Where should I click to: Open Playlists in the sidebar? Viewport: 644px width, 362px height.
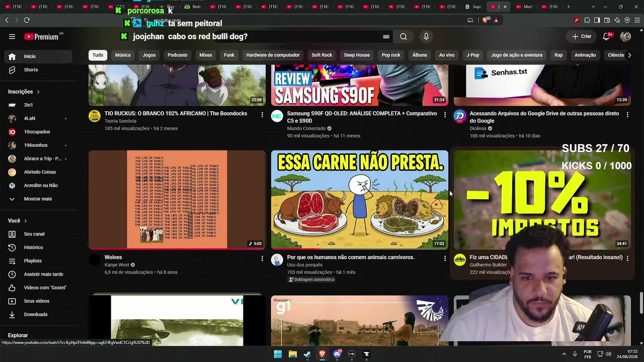(x=38, y=261)
